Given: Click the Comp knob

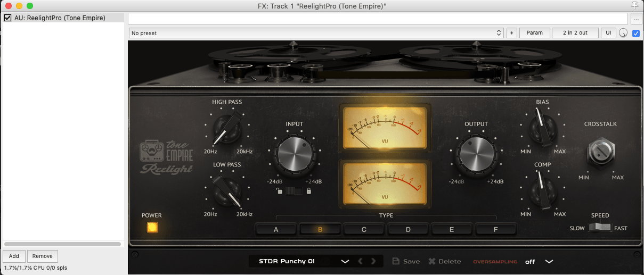Looking at the screenshot, I should point(543,191).
